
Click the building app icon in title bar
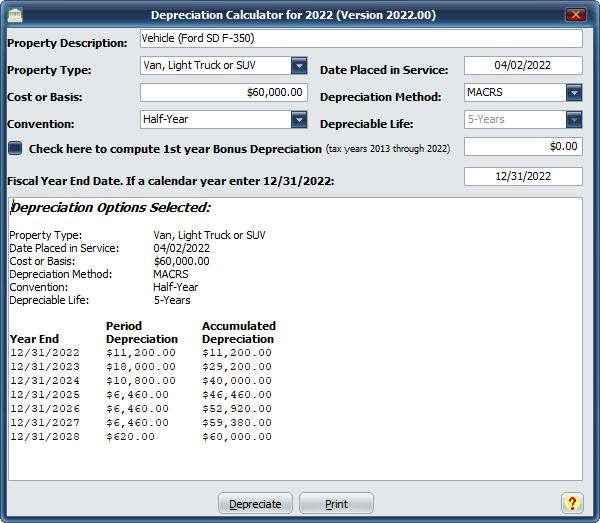tap(15, 16)
